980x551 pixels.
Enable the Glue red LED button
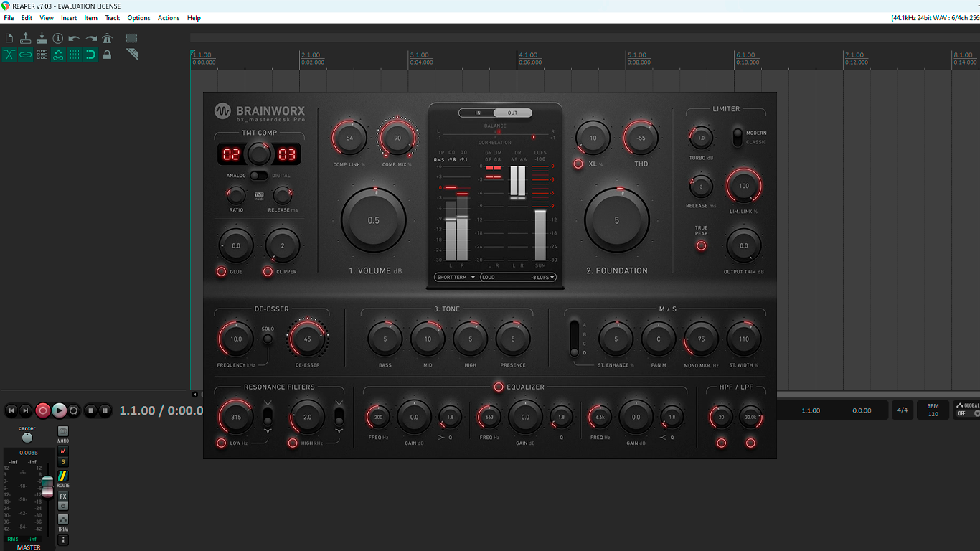221,271
